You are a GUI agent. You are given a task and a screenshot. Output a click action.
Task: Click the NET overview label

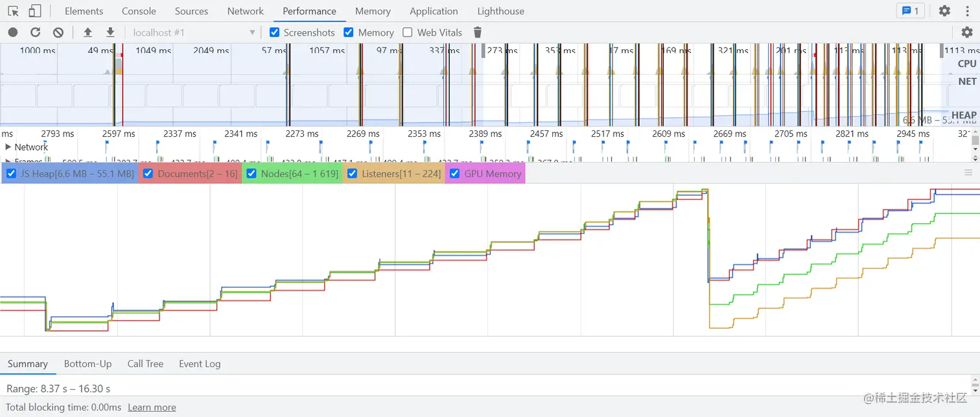[967, 82]
